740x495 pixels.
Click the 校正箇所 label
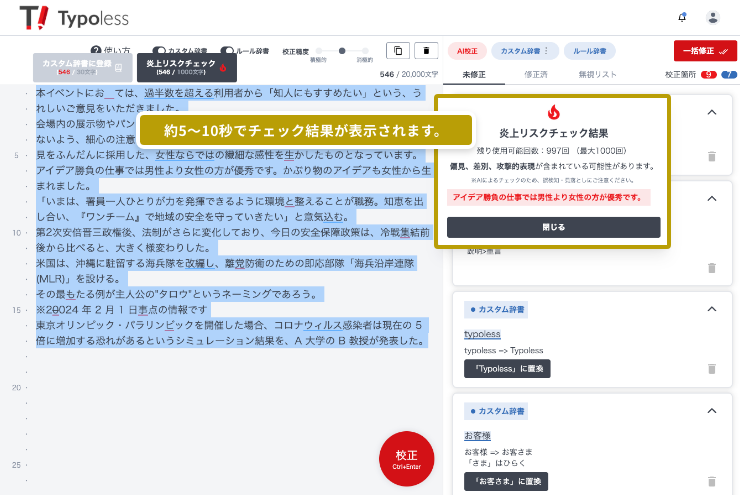680,75
